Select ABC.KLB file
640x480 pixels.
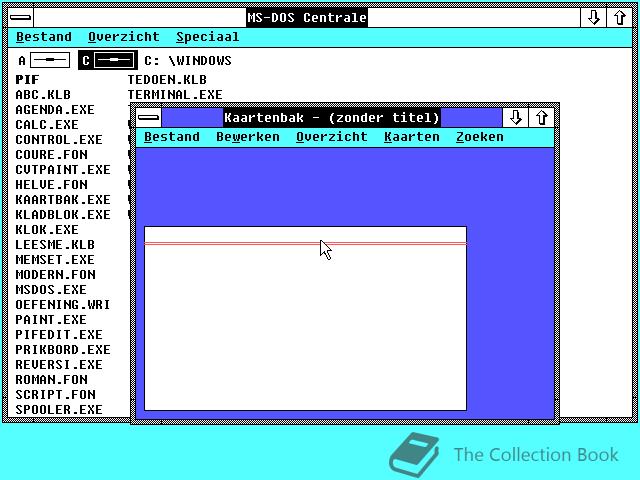pyautogui.click(x=43, y=95)
